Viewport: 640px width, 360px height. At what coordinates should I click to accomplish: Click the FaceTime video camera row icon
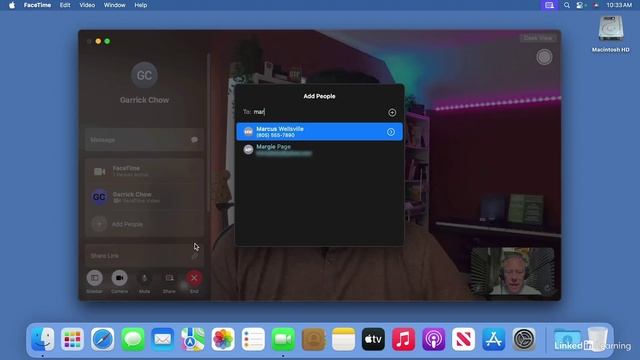point(100,171)
